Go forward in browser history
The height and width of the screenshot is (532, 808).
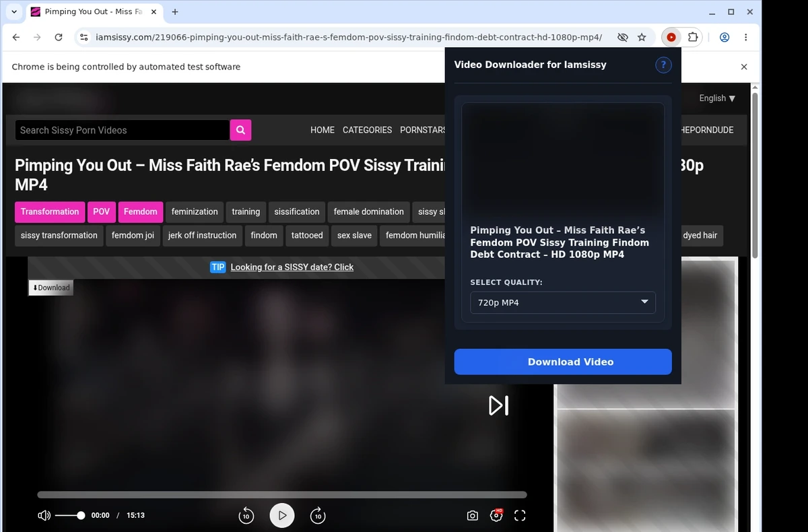(37, 38)
